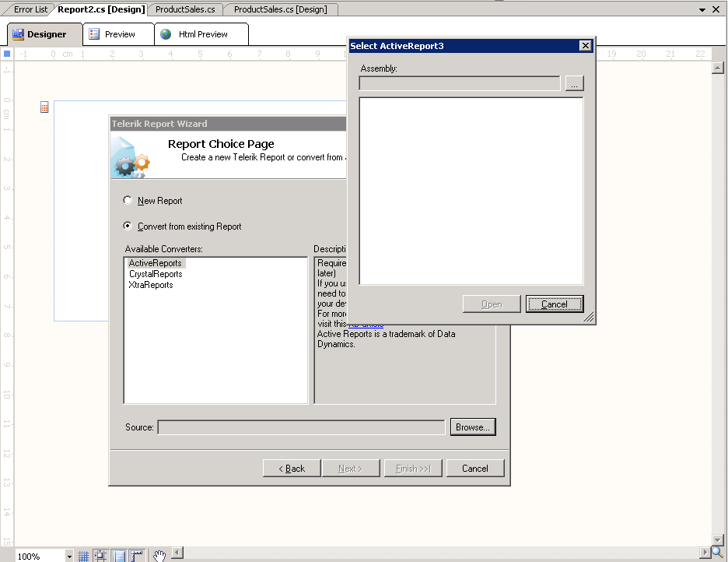The image size is (728, 562).
Task: Switch to the Error List tab
Action: [30, 9]
